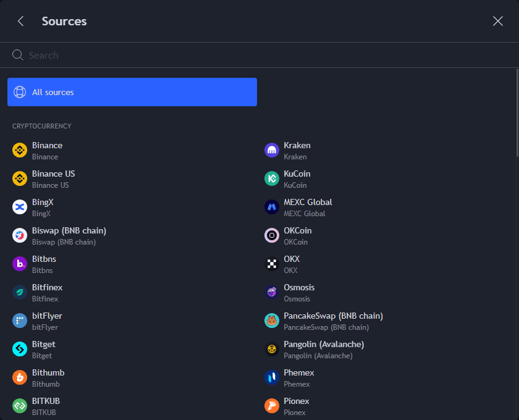Click the PancakeSwap bunny icon
Screen dimensions: 519x420
[x=272, y=321]
